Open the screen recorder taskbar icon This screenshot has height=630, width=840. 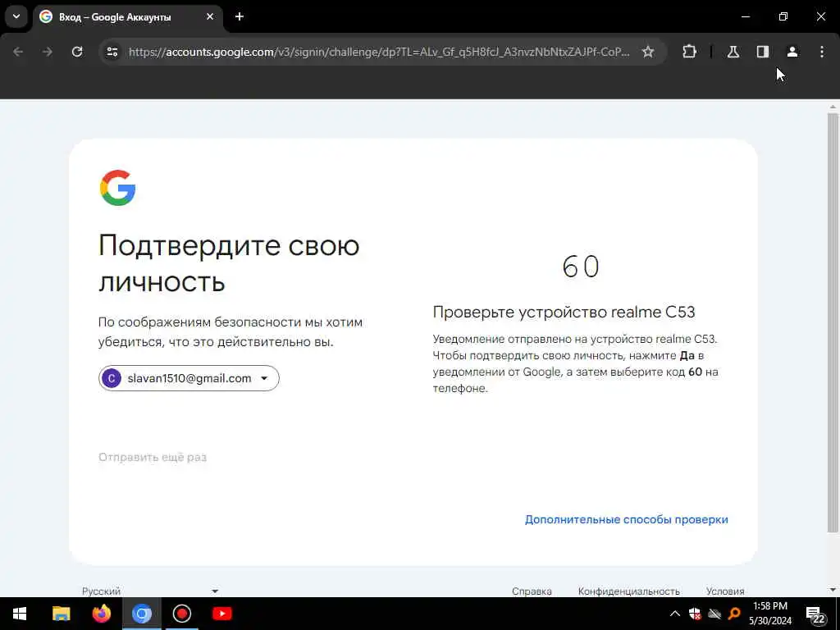182,614
